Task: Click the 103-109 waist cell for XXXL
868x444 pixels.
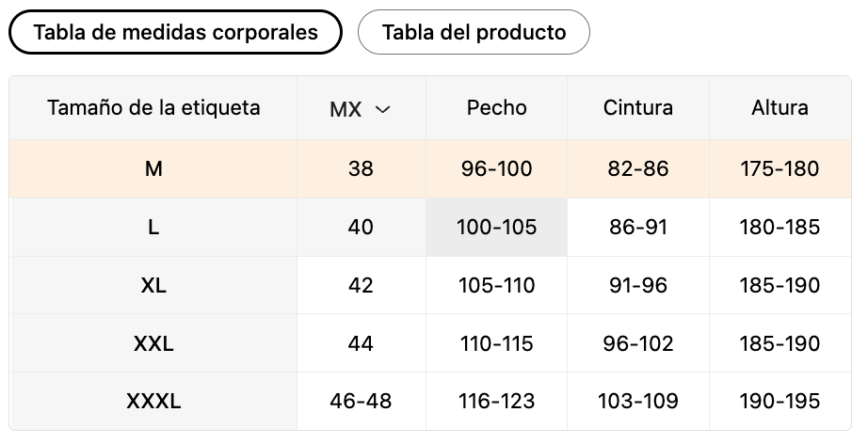Action: coord(638,402)
